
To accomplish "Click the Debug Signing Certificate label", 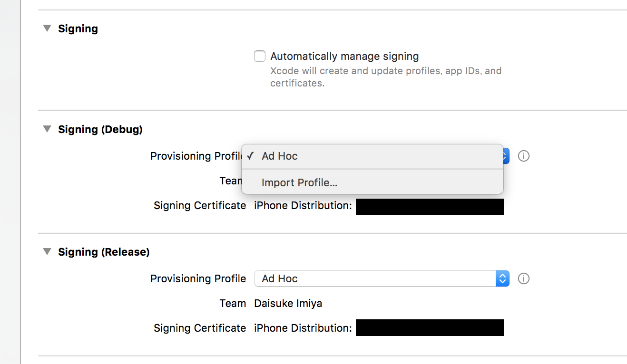I will [200, 205].
